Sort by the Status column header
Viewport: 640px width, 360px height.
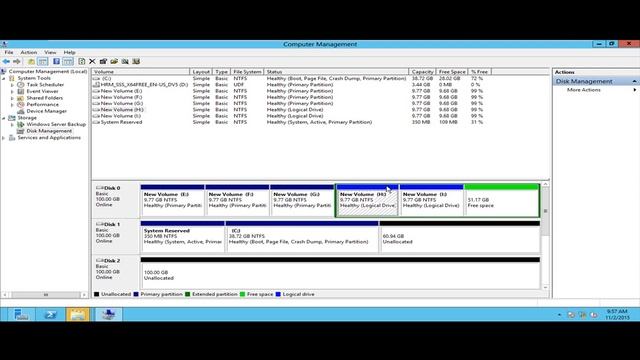(x=336, y=71)
